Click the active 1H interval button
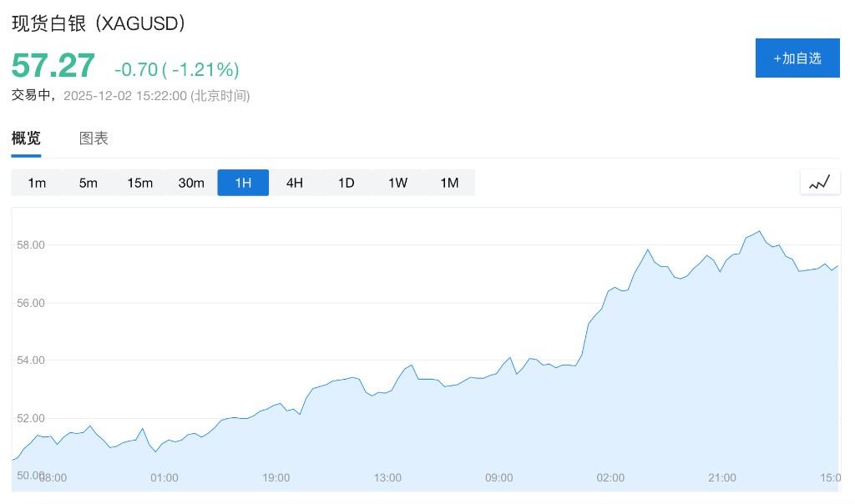 pyautogui.click(x=243, y=183)
